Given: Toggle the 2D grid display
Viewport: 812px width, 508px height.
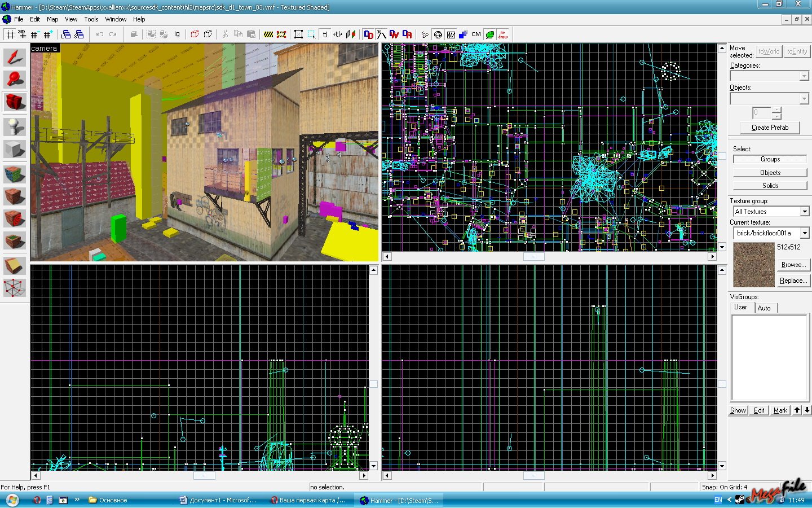Looking at the screenshot, I should pyautogui.click(x=10, y=34).
